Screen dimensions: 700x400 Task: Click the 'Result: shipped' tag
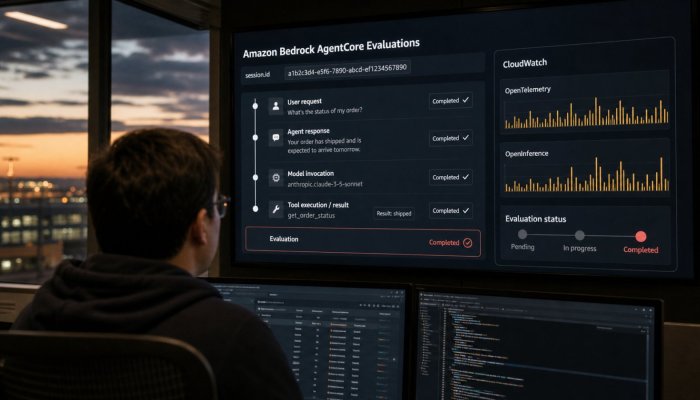394,213
